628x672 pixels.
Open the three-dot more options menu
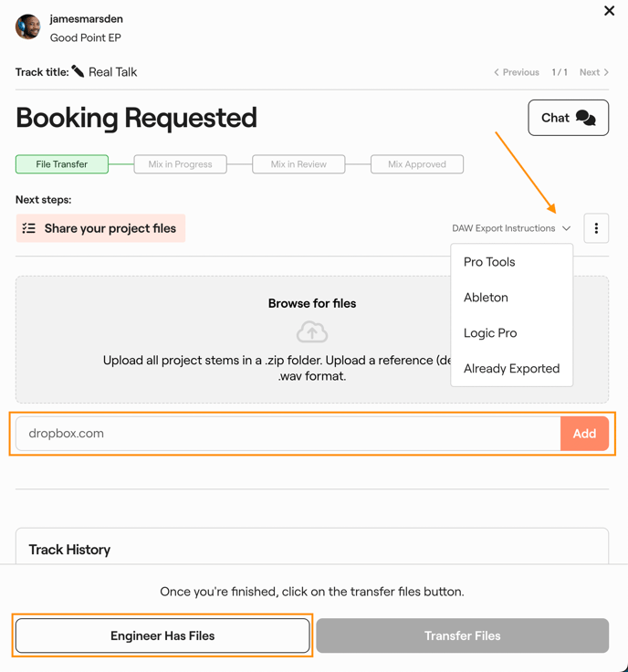click(596, 228)
